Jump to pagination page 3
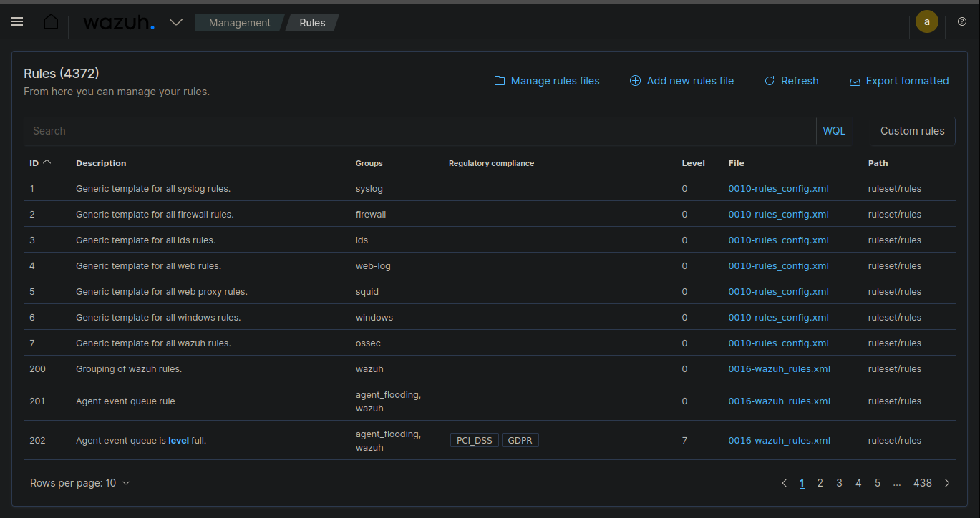980x518 pixels. tap(840, 483)
